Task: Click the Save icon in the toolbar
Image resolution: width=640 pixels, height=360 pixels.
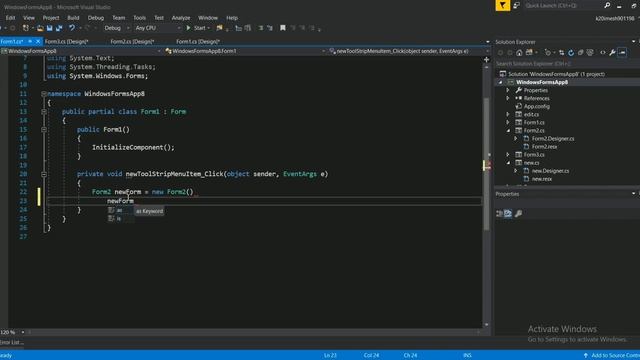Action: tap(49, 28)
